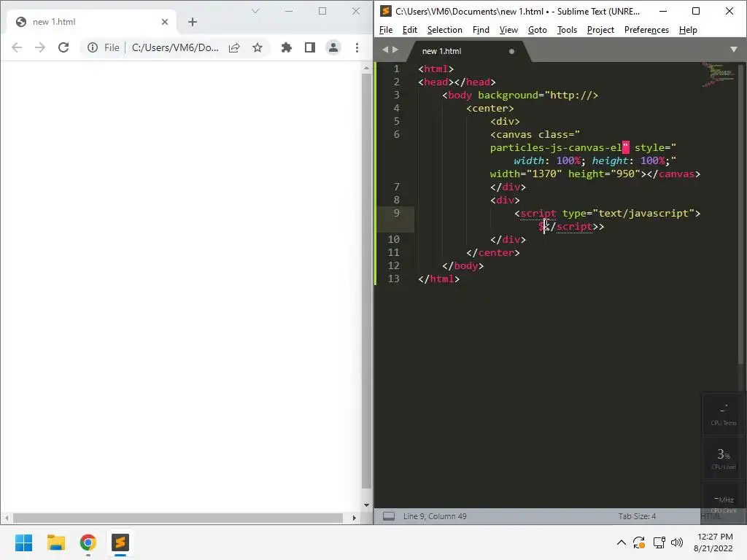
Task: Switch to Sublime Text taskbar icon
Action: (120, 542)
